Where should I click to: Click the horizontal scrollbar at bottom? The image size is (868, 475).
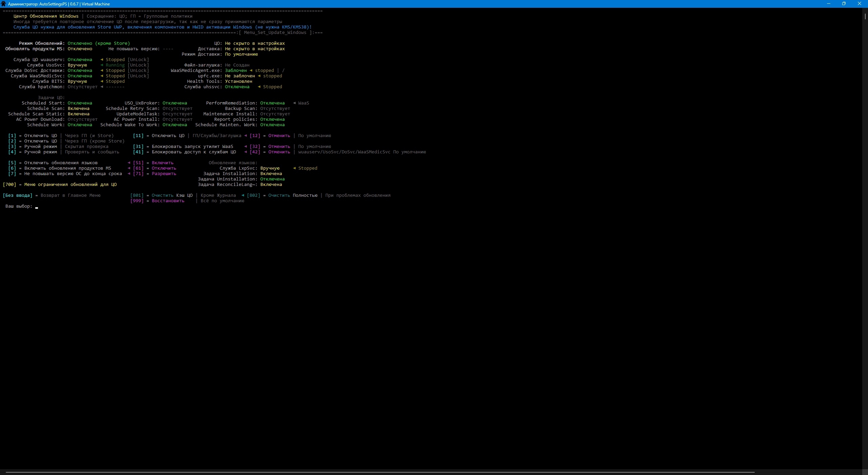[380, 472]
